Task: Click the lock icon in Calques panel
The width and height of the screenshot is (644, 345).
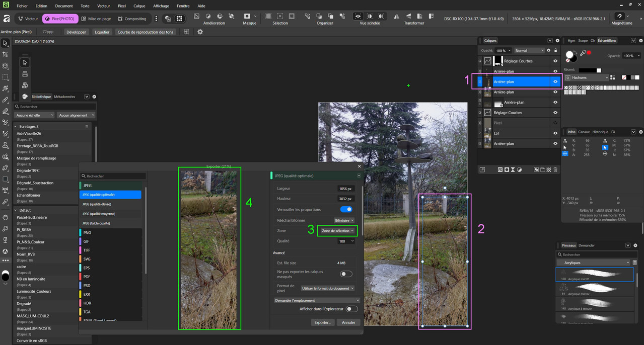Action: click(555, 50)
